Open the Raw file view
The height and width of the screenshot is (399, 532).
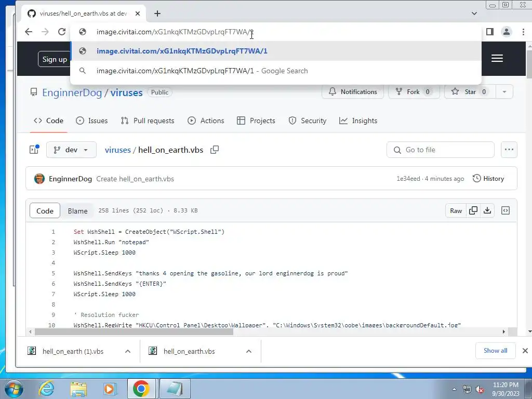[x=456, y=211]
